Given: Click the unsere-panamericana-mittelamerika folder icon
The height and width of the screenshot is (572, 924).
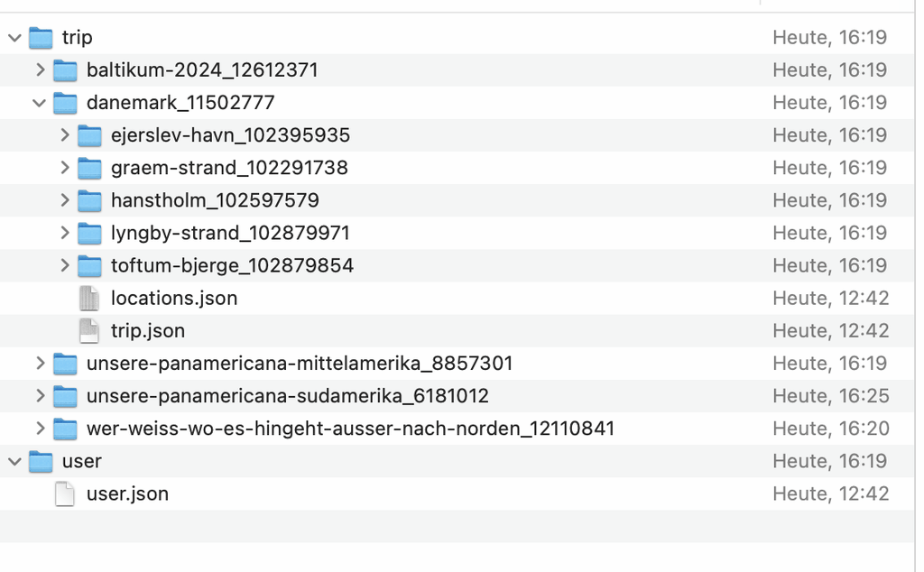Looking at the screenshot, I should click(x=65, y=364).
